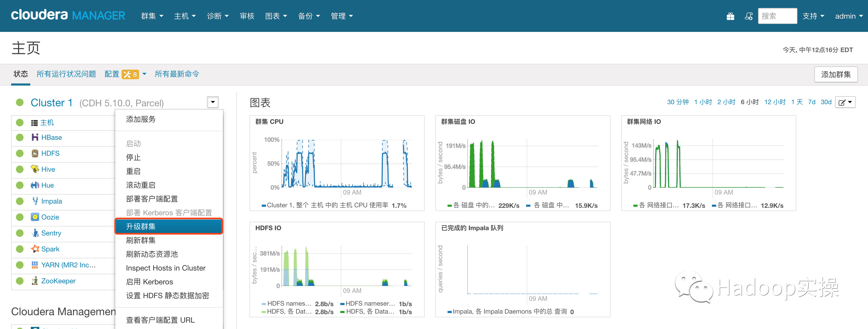
Task: Click the Hive bee icon
Action: pyautogui.click(x=35, y=169)
